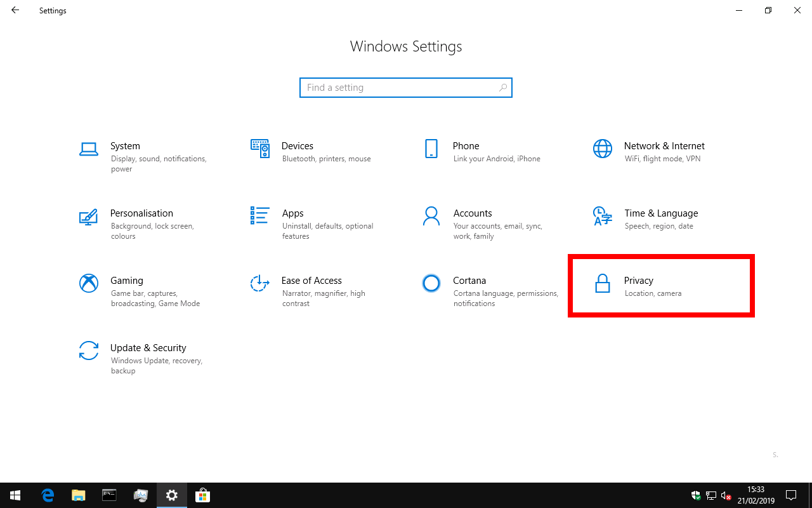Viewport: 812px width, 508px height.
Task: Open the Windows Start menu
Action: 15,495
